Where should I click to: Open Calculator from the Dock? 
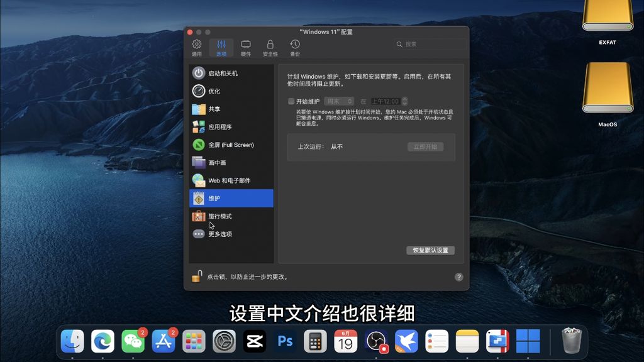tap(316, 341)
